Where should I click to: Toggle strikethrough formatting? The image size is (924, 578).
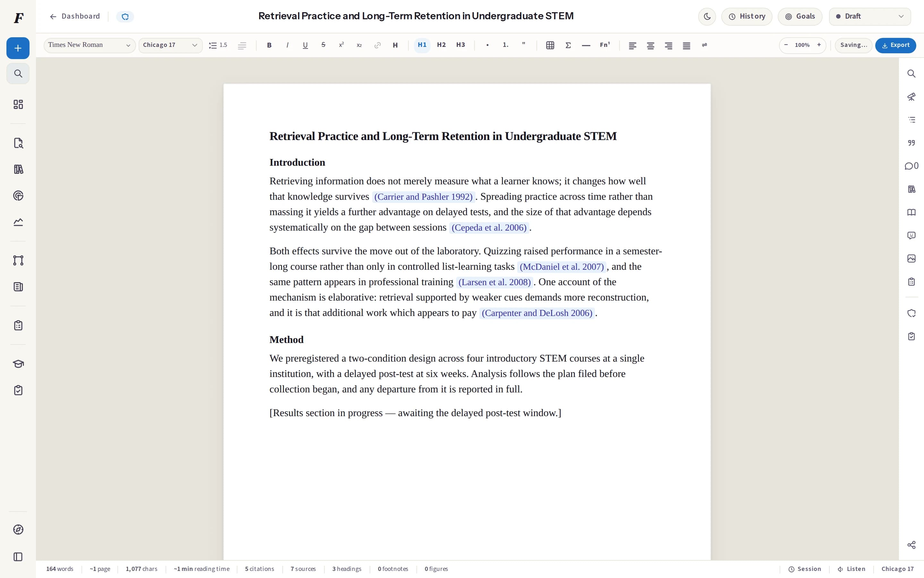323,45
